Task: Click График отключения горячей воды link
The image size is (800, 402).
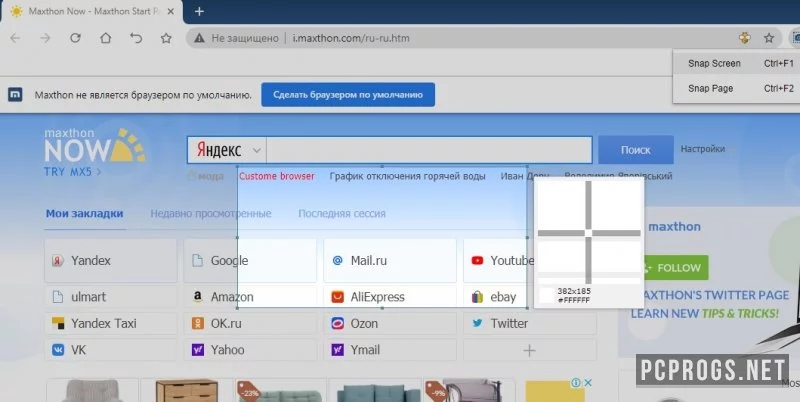Action: (x=407, y=176)
